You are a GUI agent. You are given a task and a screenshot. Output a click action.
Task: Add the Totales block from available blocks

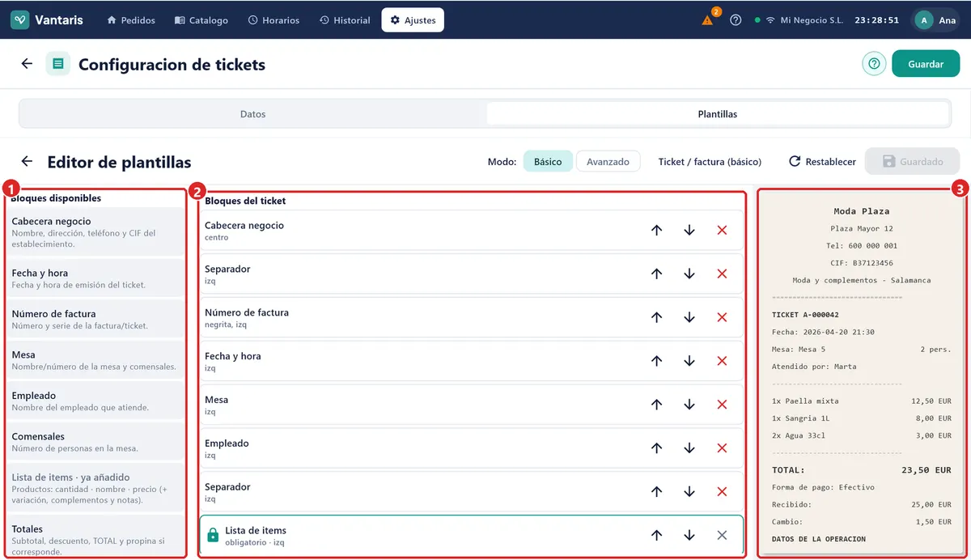97,536
